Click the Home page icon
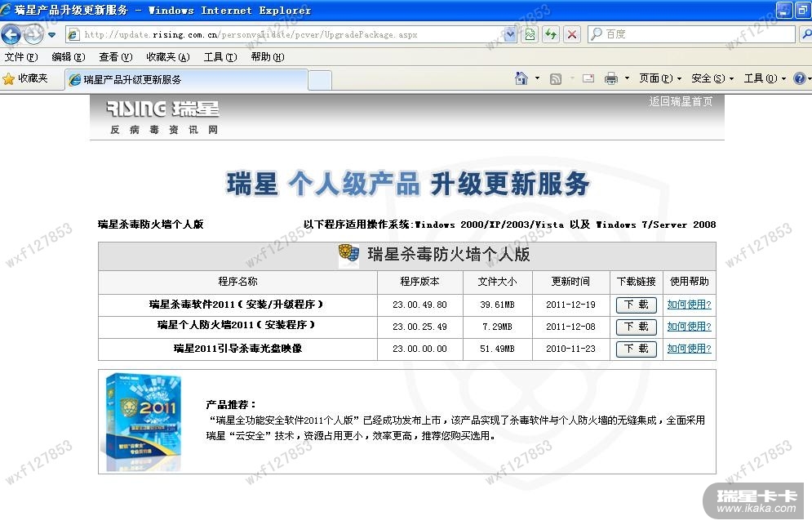This screenshot has width=812, height=525. [x=521, y=78]
